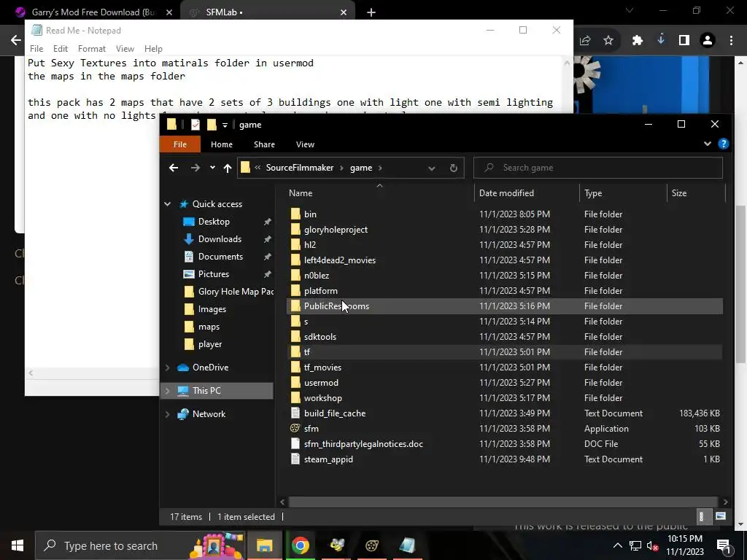The image size is (747, 560).
Task: Open Share ribbon tab
Action: click(264, 144)
